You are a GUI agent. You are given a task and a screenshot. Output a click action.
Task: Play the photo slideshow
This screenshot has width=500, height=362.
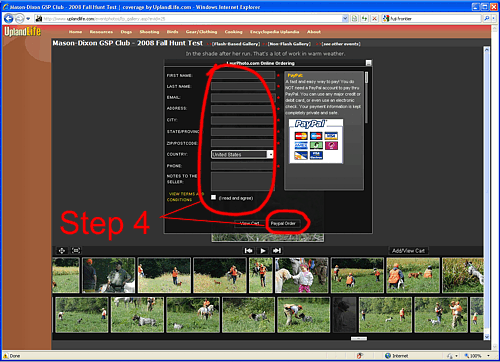coord(263,251)
